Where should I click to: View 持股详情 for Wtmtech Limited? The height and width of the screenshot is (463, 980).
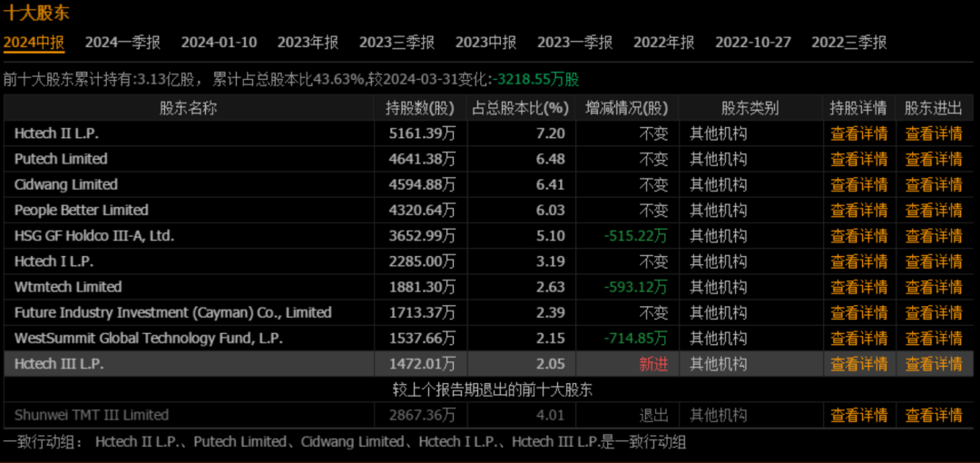click(x=858, y=287)
